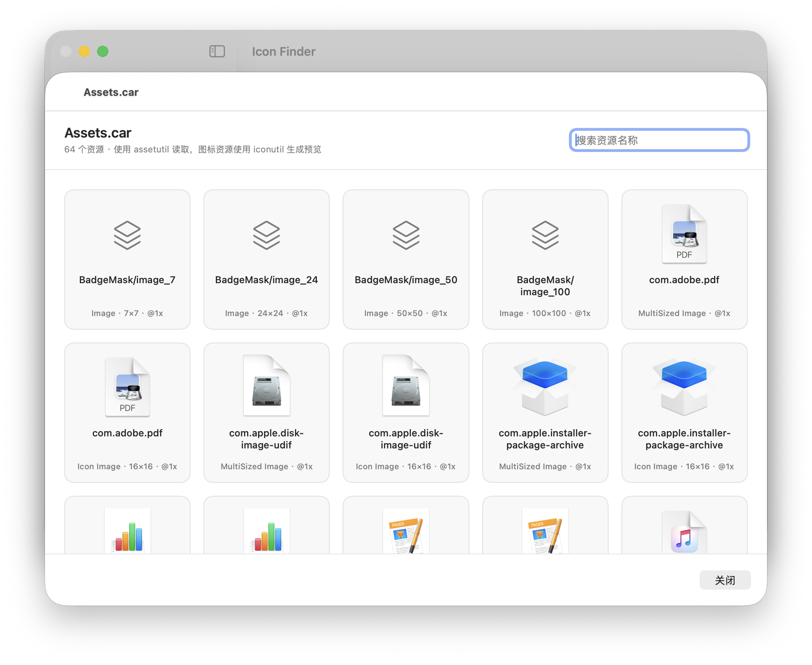Click the 'Image · 50×50 · @1x' caption
Screen dimensions: 812x665
(406, 313)
